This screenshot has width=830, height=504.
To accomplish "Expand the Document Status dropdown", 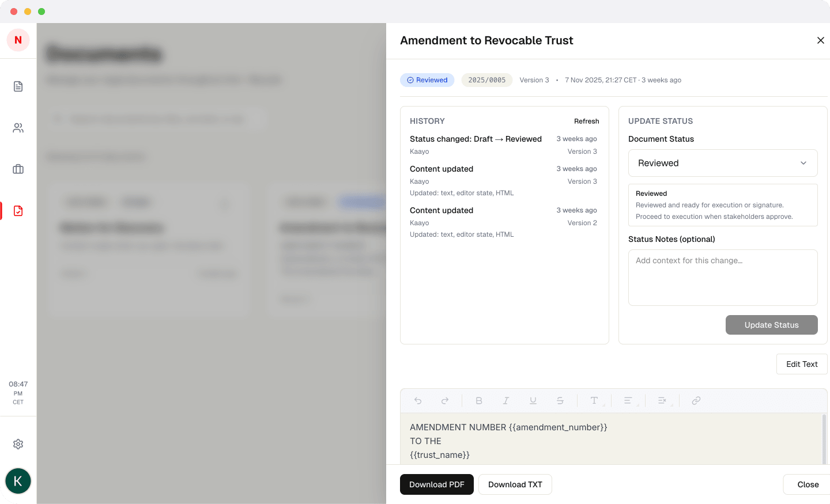I will point(723,163).
